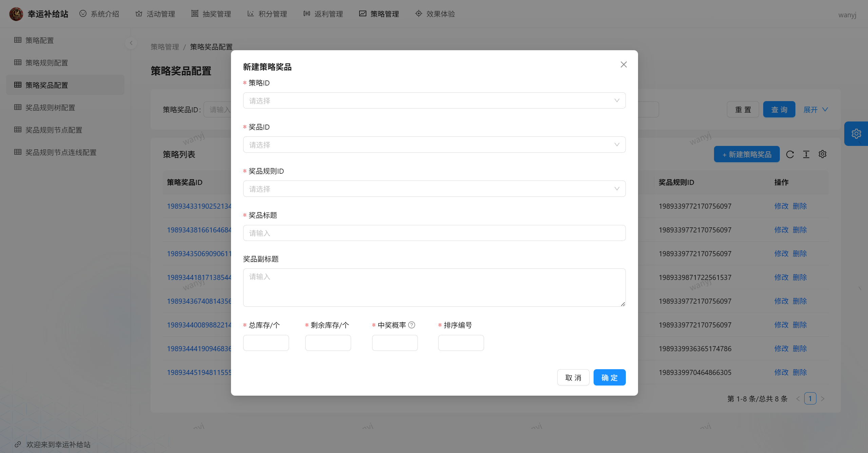Focus the 奖品标题 input field

coord(434,233)
